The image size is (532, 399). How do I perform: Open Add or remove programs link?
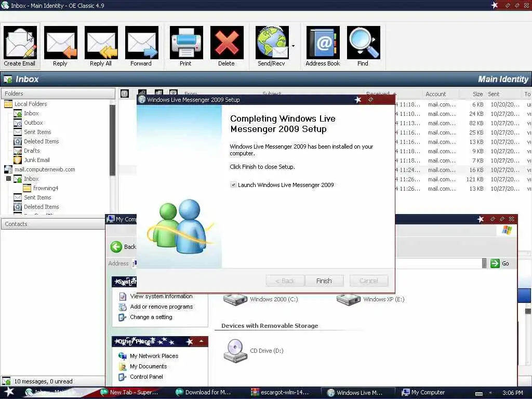pyautogui.click(x=161, y=307)
